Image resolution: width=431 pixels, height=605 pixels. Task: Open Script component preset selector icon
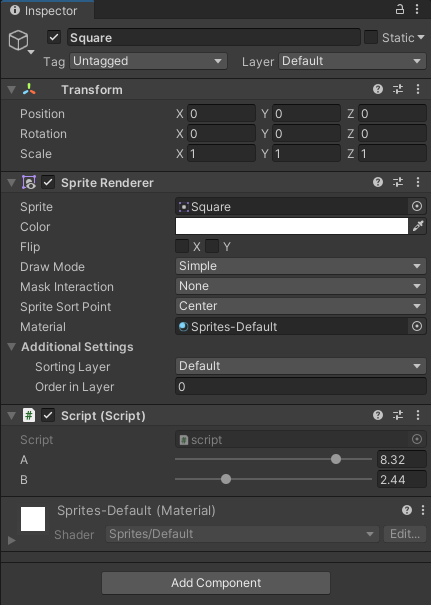(x=398, y=415)
